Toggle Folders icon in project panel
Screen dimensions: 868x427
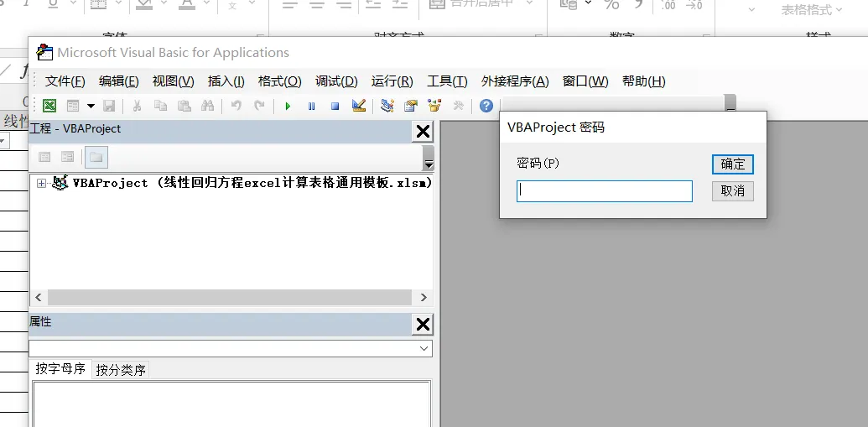tap(96, 157)
